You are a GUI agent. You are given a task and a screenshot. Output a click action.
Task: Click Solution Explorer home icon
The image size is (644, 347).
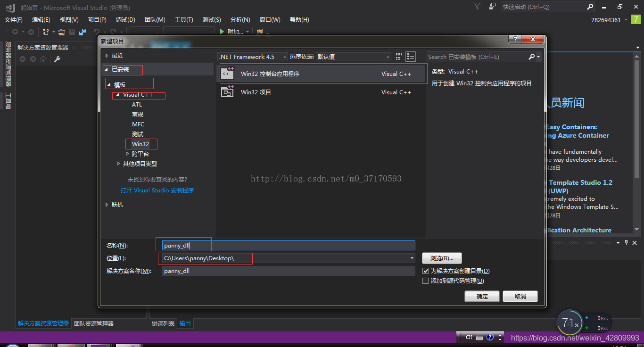click(x=43, y=59)
